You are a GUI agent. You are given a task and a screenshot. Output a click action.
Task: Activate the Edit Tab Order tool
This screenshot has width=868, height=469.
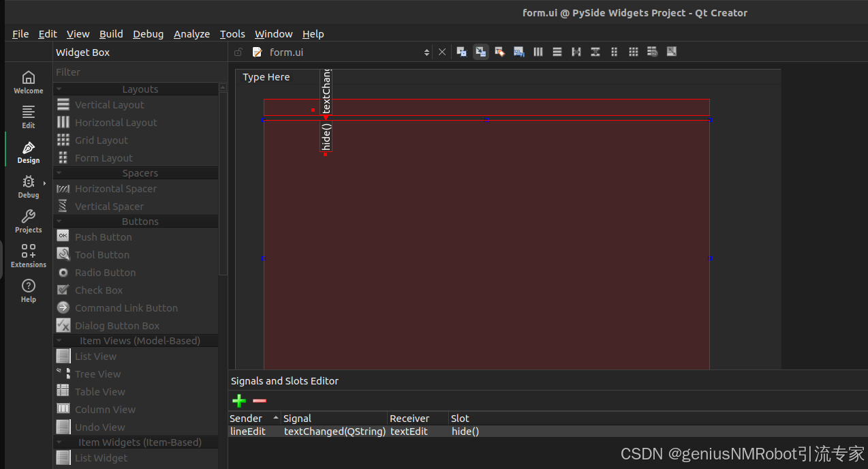click(518, 52)
